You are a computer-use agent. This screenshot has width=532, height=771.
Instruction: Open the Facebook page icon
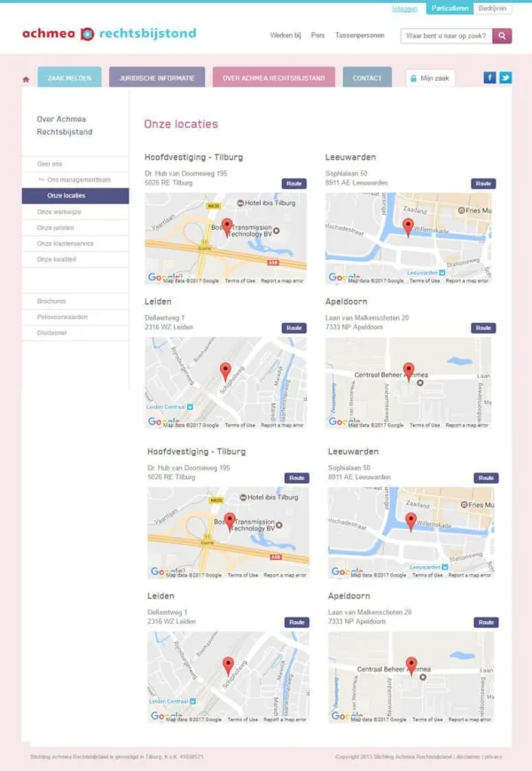pos(489,77)
